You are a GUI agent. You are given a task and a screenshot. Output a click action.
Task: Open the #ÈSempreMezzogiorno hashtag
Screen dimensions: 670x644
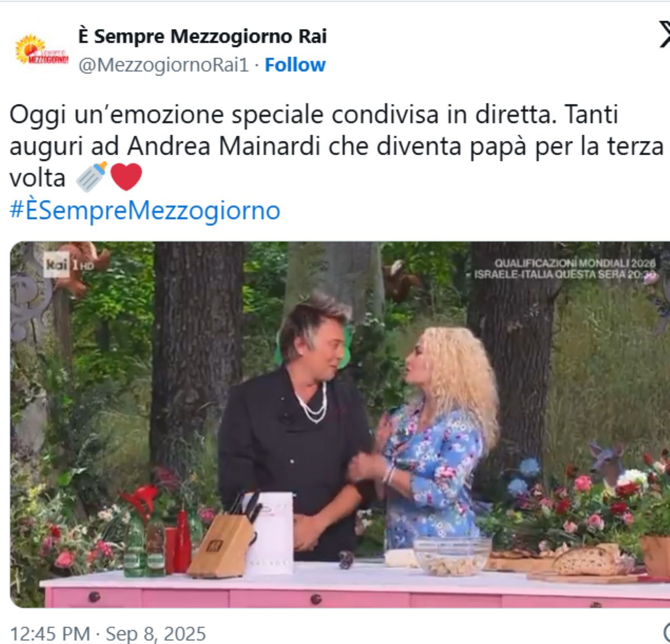(145, 211)
